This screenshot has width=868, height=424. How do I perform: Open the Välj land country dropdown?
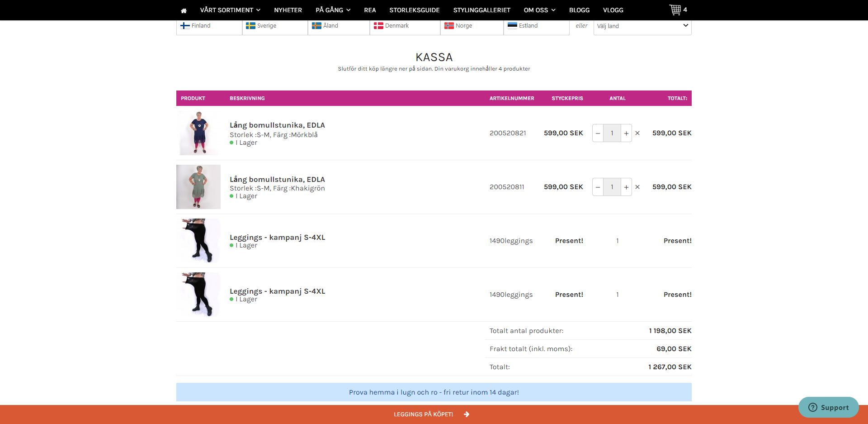tap(642, 26)
